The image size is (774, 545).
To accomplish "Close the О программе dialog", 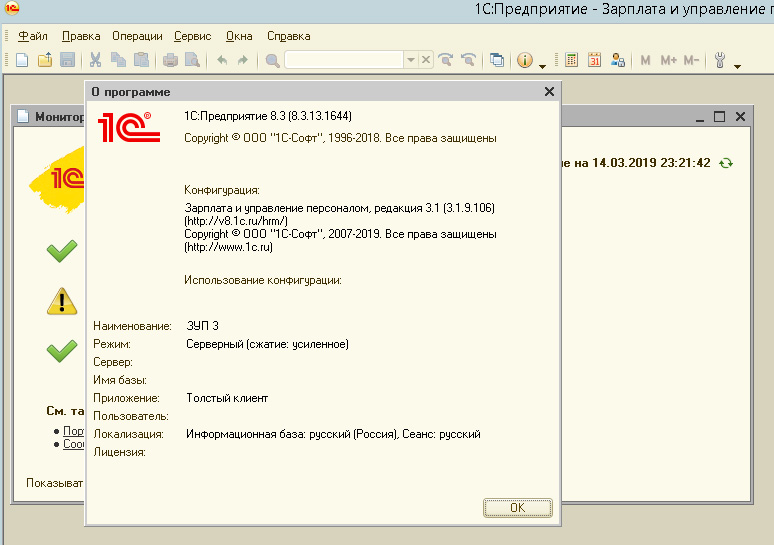I will 549,92.
